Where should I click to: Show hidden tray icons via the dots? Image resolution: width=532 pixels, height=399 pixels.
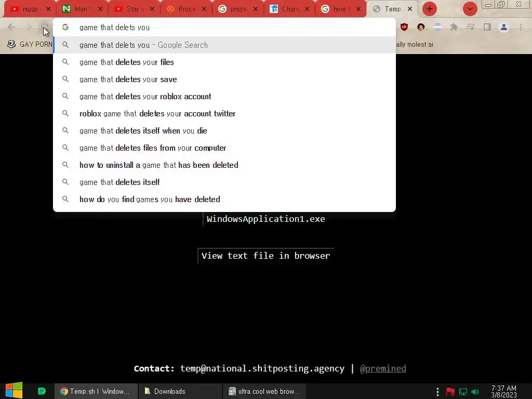437,392
